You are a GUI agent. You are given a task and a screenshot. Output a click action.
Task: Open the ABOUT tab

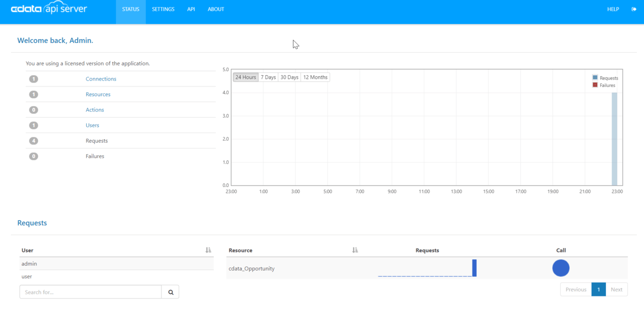216,9
